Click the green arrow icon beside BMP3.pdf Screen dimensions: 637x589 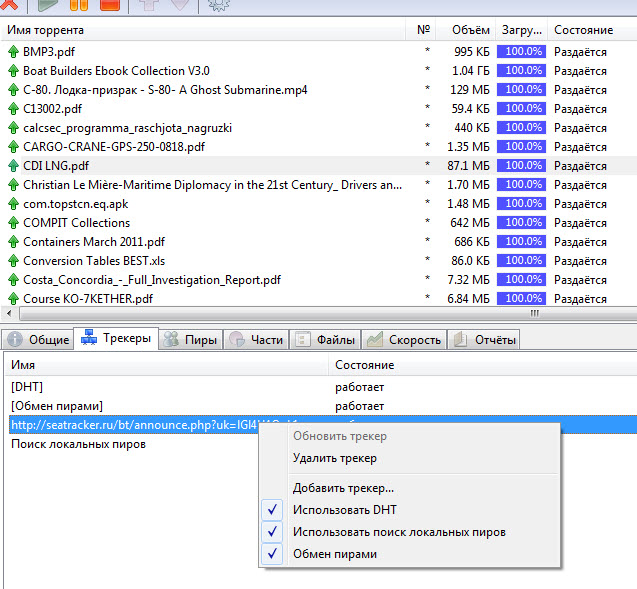pyautogui.click(x=13, y=52)
